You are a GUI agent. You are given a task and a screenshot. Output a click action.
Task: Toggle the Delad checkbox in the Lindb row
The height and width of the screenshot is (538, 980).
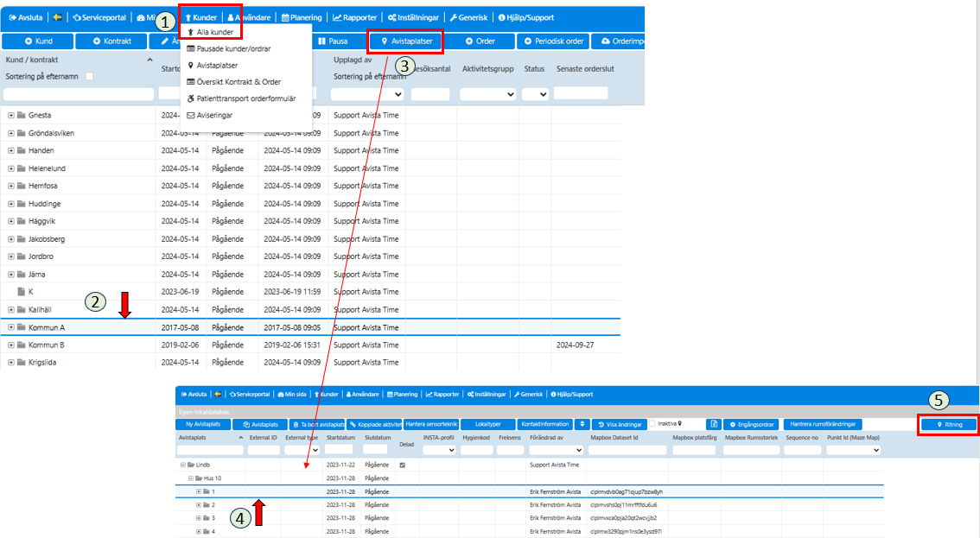tap(403, 465)
